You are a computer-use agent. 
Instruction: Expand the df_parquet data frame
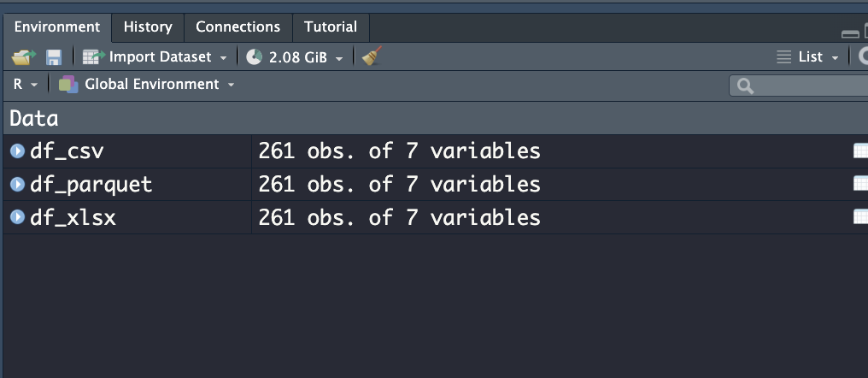point(17,185)
